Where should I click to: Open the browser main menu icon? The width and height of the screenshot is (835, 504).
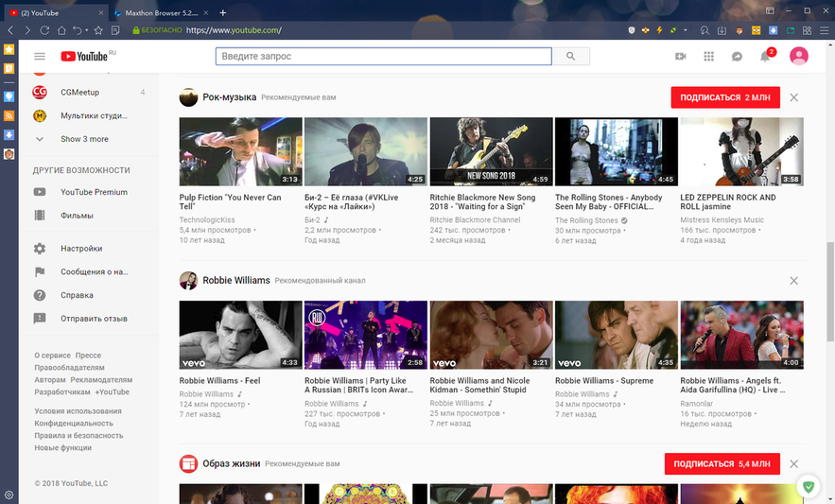pyautogui.click(x=824, y=30)
